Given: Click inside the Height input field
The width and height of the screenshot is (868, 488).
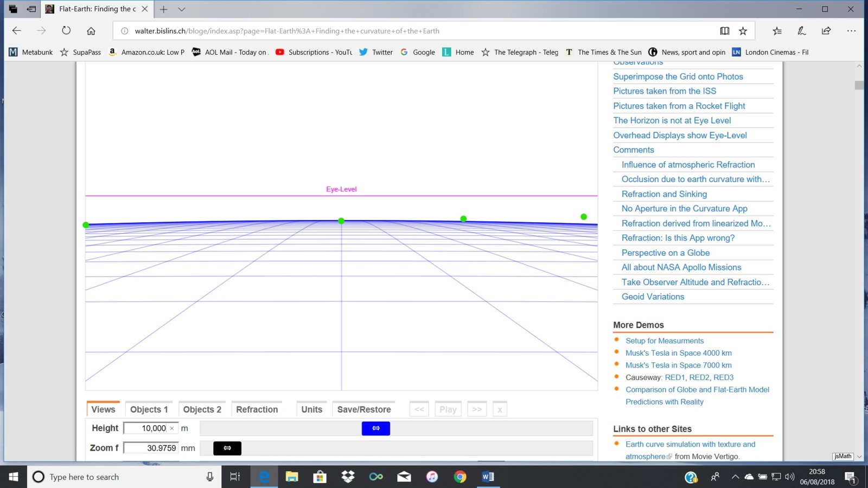Looking at the screenshot, I should pos(146,428).
